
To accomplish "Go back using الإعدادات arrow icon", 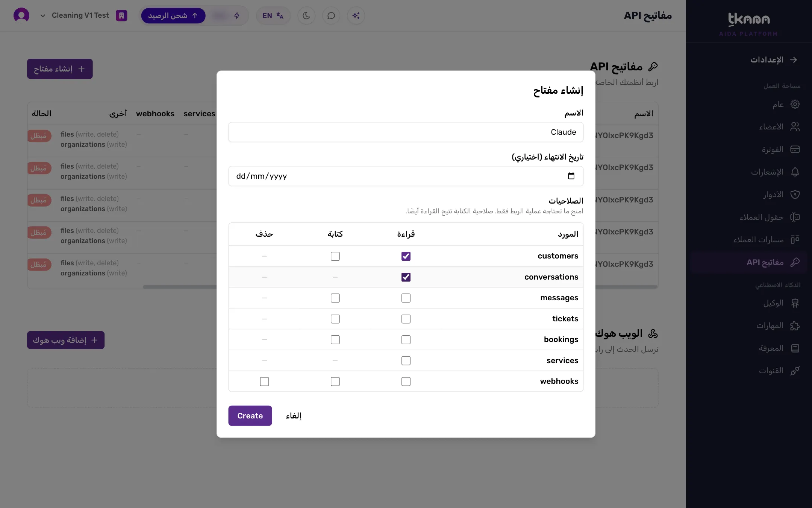I will [x=794, y=60].
